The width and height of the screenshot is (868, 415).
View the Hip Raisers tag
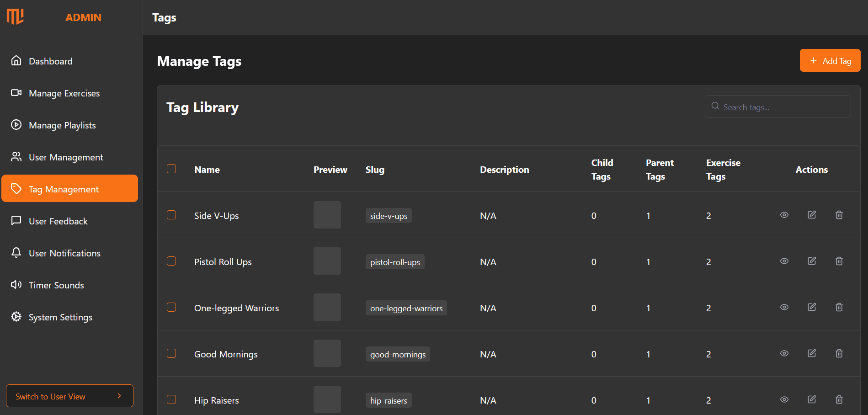coord(784,399)
